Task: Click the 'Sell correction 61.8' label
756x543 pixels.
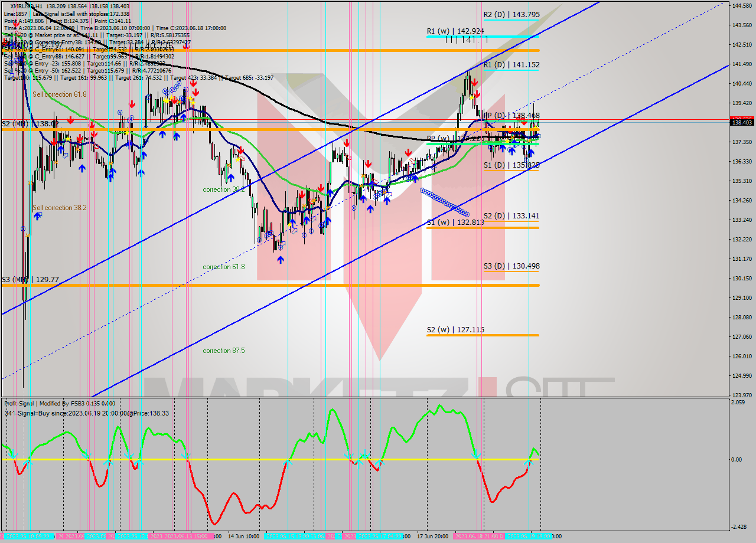Action: click(60, 94)
